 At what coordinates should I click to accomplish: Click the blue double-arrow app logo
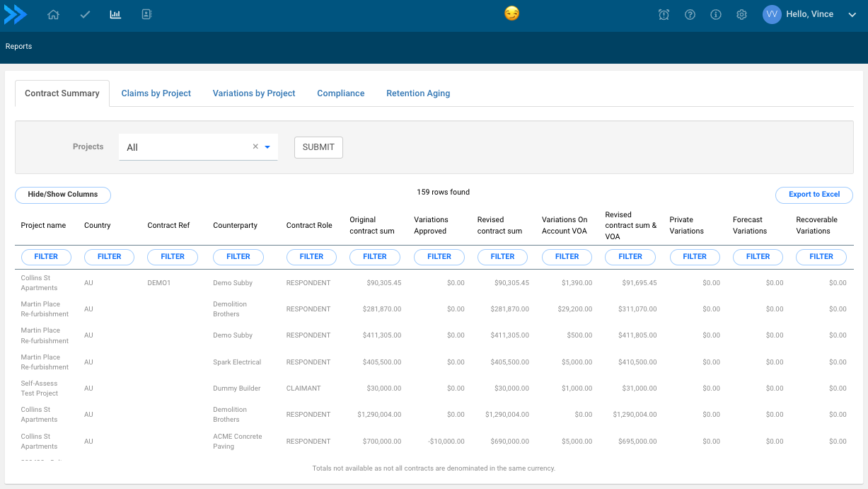point(16,14)
